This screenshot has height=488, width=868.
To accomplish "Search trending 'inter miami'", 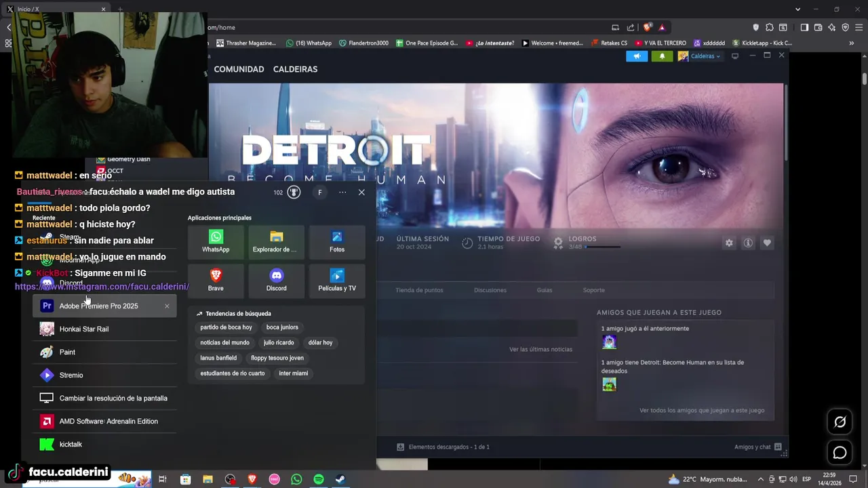I will (293, 373).
